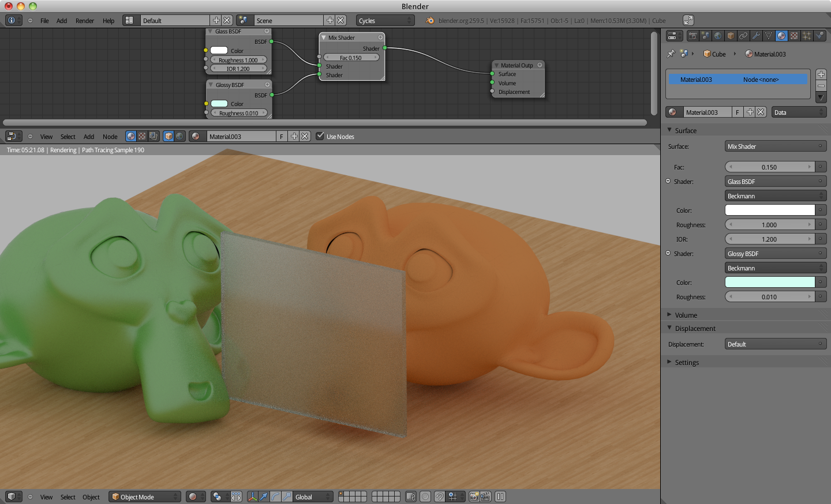Open material slot specials arrow button

pyautogui.click(x=821, y=97)
